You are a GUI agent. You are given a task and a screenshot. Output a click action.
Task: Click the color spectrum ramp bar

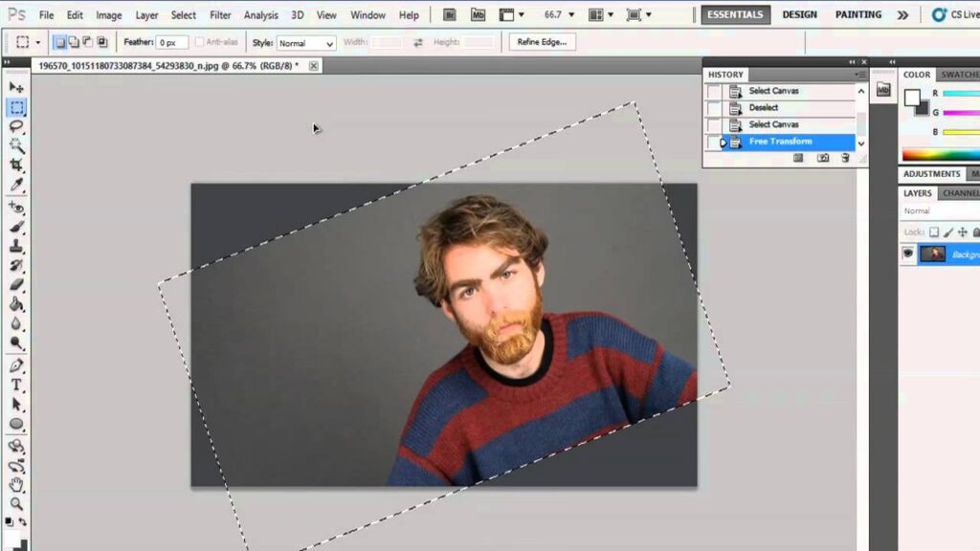coord(941,155)
